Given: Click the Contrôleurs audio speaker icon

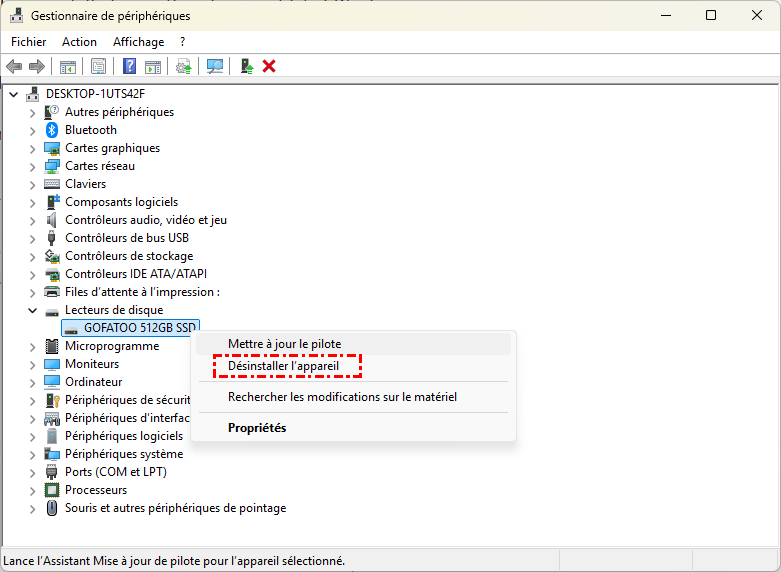Looking at the screenshot, I should [x=52, y=220].
